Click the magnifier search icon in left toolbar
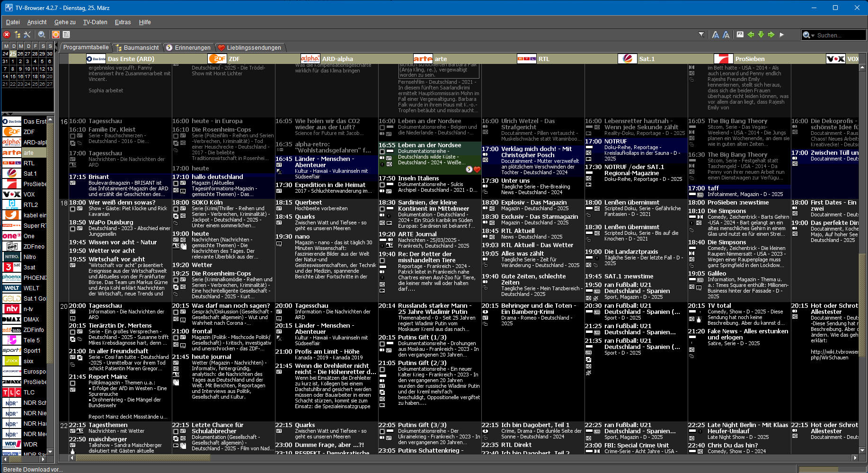The image size is (868, 473). click(42, 35)
